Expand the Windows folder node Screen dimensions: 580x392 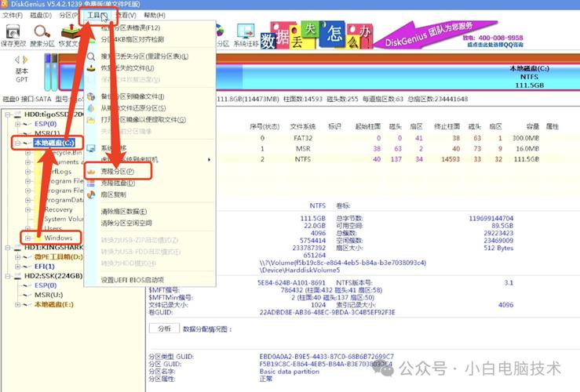(27, 238)
